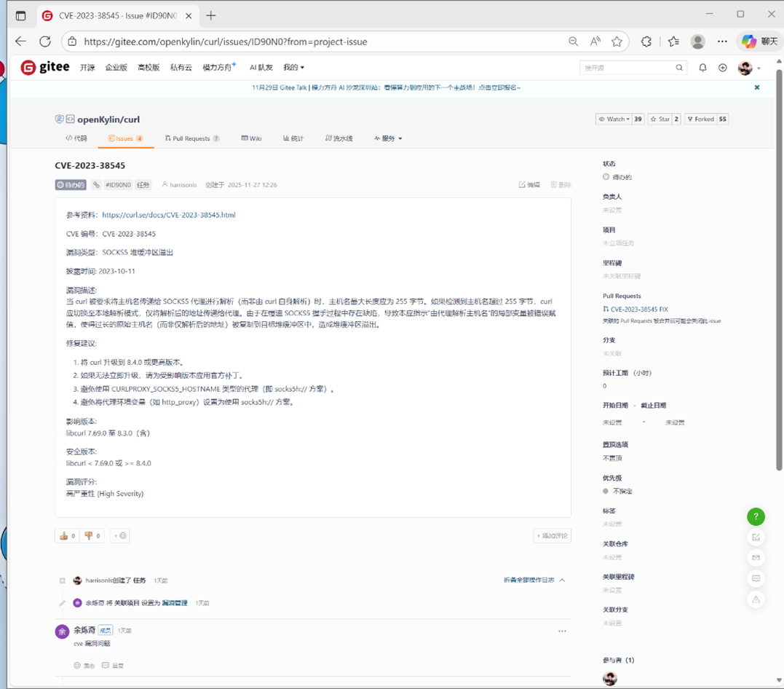Give a thumbs-down reaction to the issue

point(90,535)
